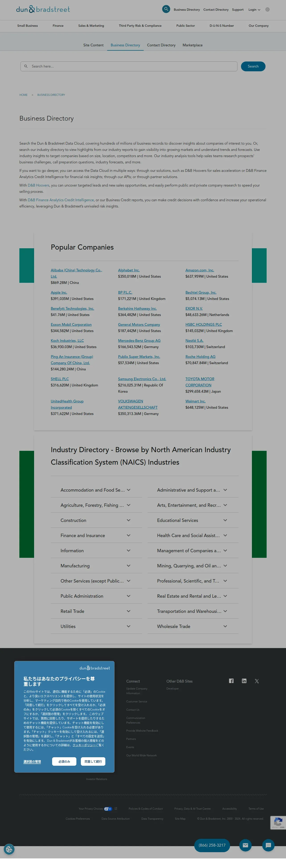Expand the Retail Trade industry

click(96, 611)
